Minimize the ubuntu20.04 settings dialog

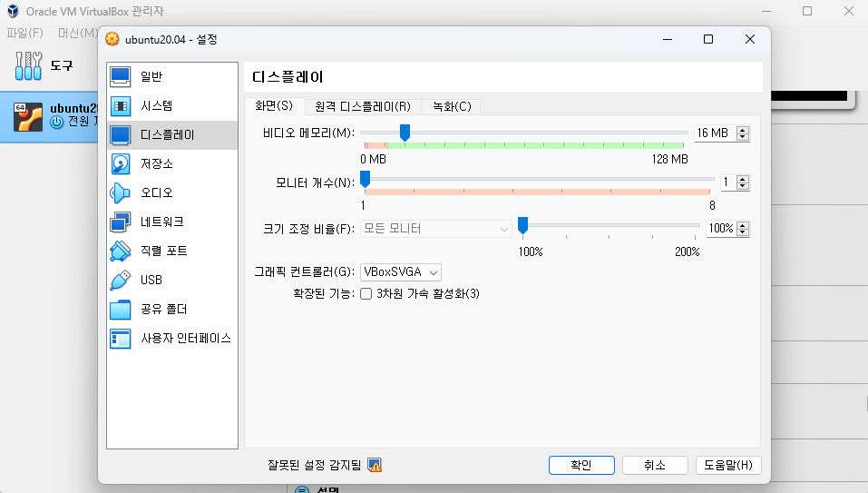667,39
